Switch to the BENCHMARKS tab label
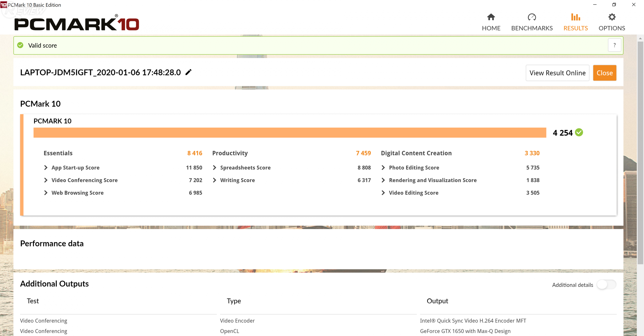644x336 pixels. pyautogui.click(x=532, y=28)
